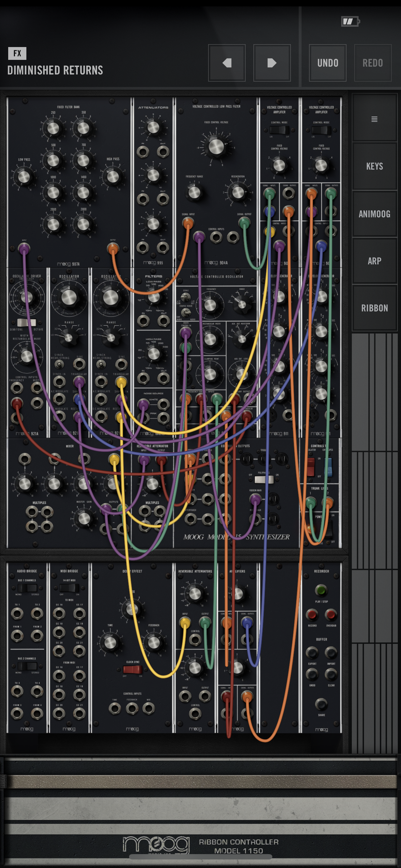Image resolution: width=401 pixels, height=868 pixels.
Task: Select the Audio Bridge FROM 2 jack
Action: pyautogui.click(x=37, y=635)
